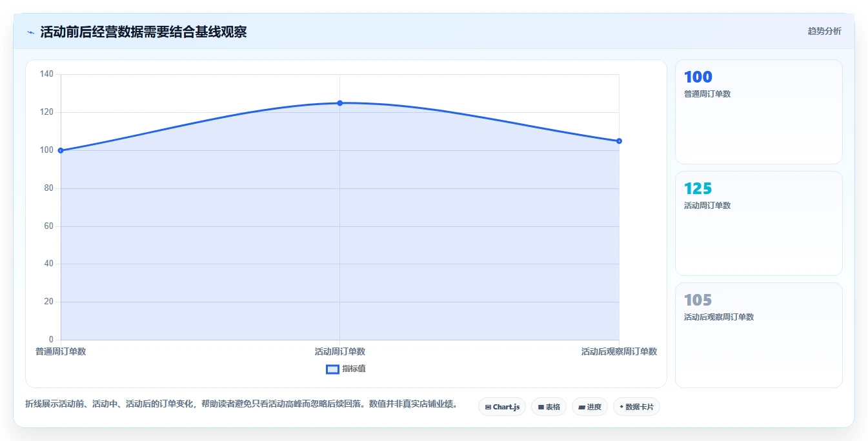Click the y-axis value 60
The height and width of the screenshot is (441, 868).
48,226
